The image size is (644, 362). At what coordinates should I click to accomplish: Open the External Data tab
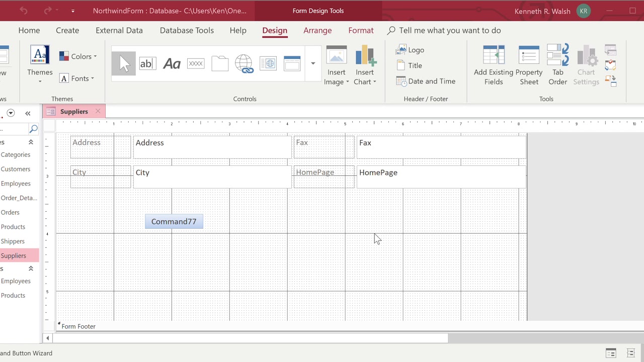point(119,30)
